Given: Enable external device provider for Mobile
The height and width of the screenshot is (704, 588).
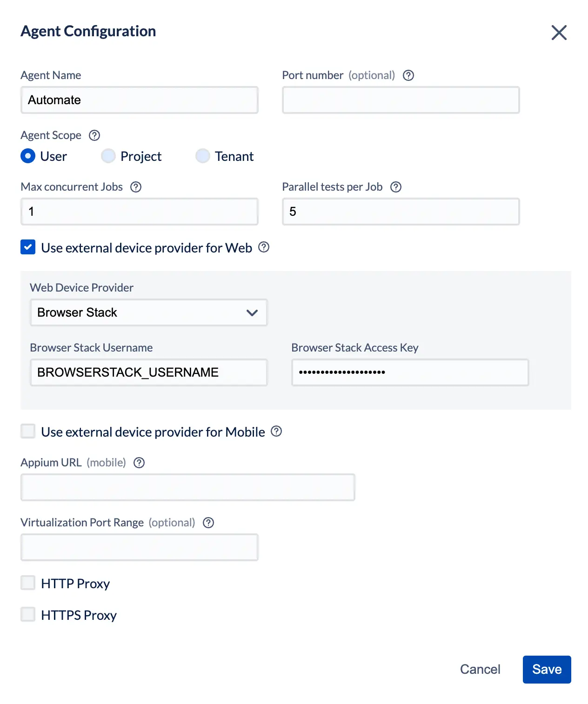Looking at the screenshot, I should (x=28, y=431).
